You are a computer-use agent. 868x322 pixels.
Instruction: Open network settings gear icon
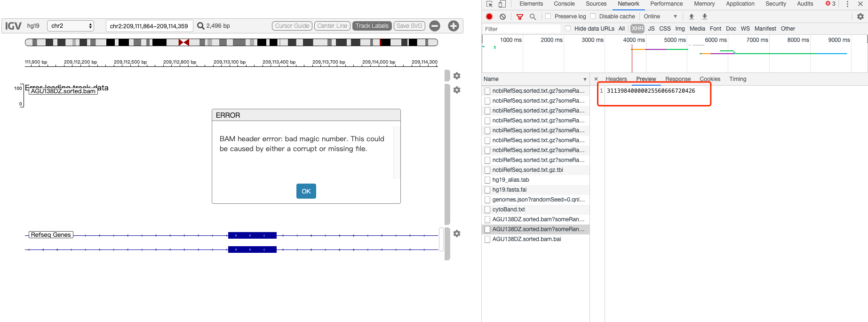860,16
